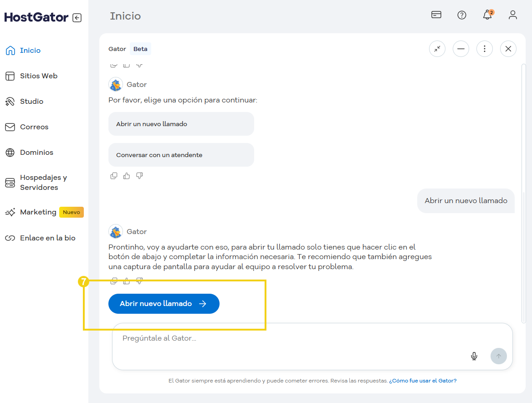532x403 pixels.
Task: Open the user profile icon
Action: pyautogui.click(x=513, y=15)
